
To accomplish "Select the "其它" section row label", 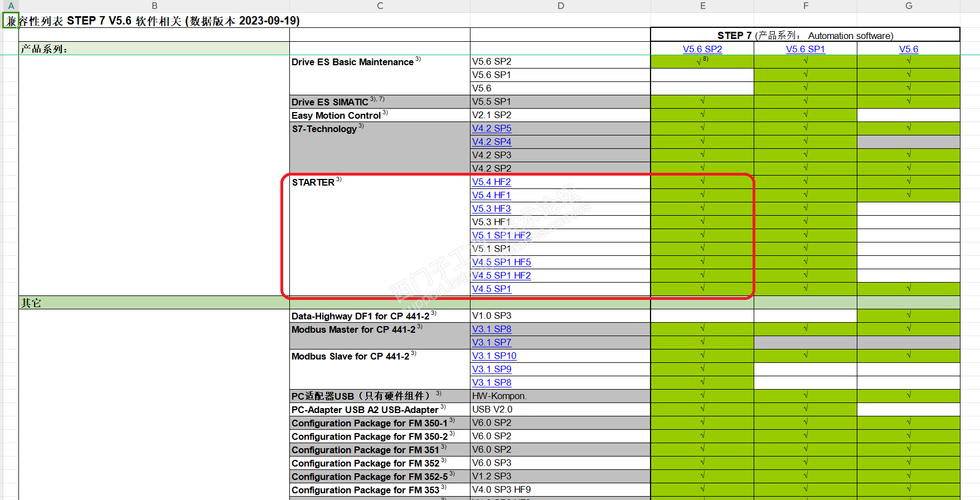I will click(154, 303).
